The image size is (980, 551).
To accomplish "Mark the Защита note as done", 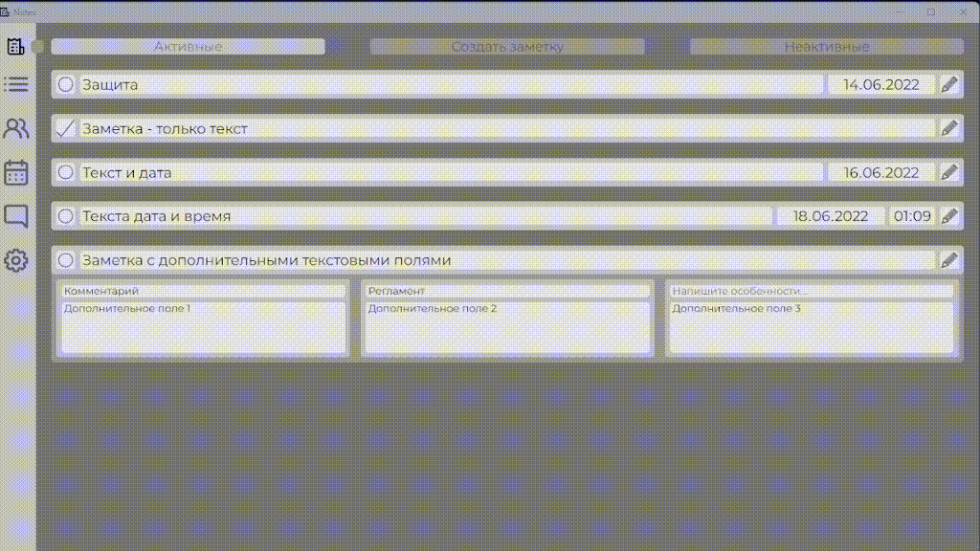I will tap(66, 84).
